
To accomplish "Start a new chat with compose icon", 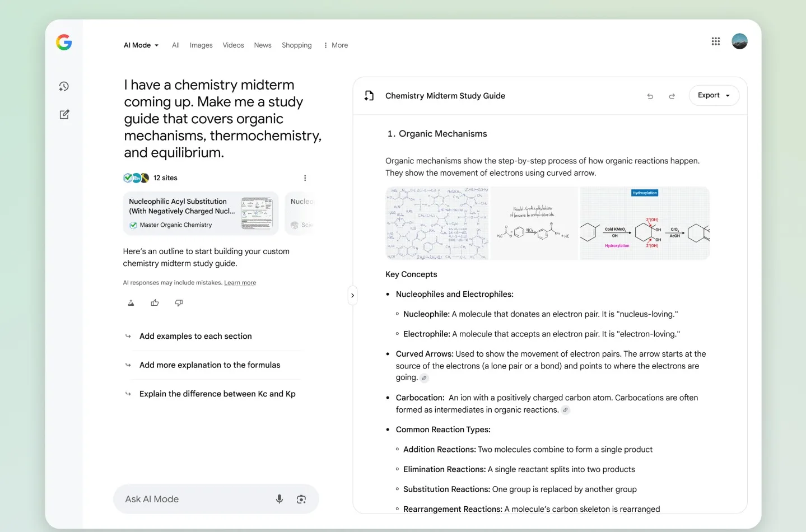I will pyautogui.click(x=64, y=114).
